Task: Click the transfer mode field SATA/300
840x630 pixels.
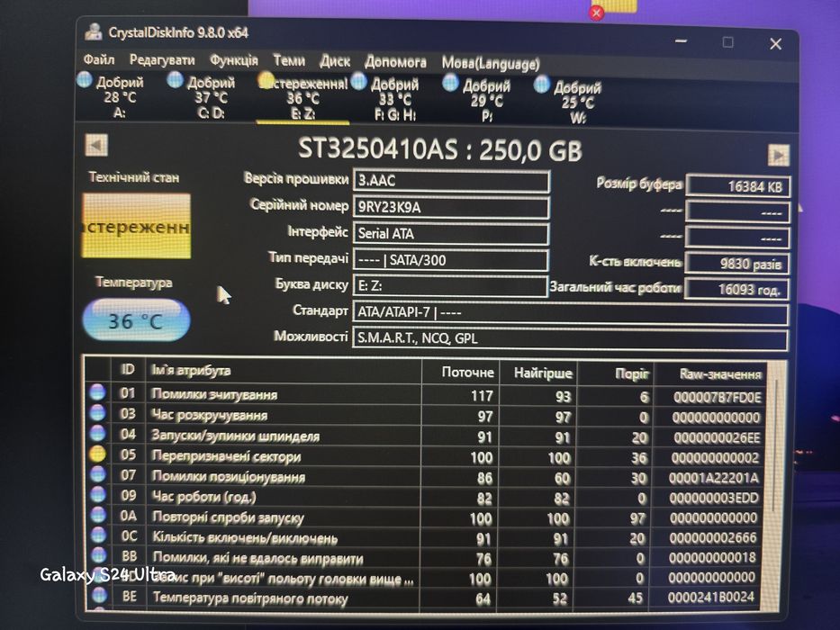Action: (x=451, y=260)
